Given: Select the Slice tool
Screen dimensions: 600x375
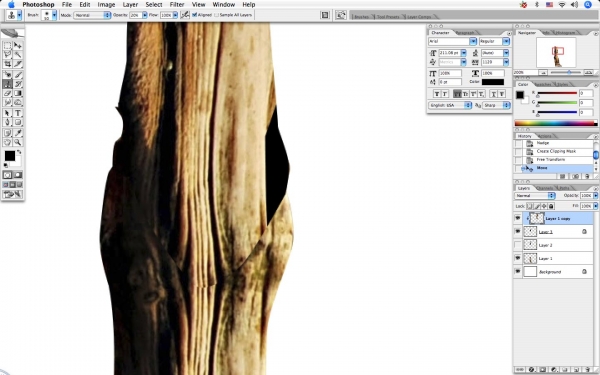Looking at the screenshot, I should point(18,64).
